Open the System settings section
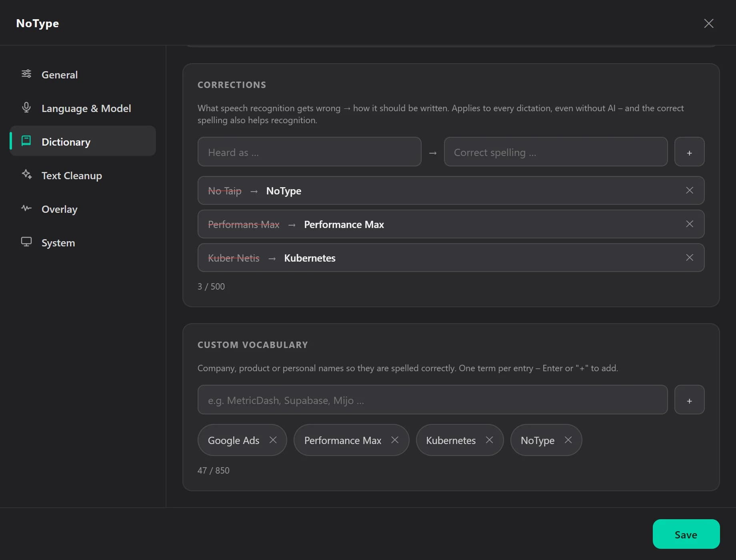Image resolution: width=736 pixels, height=560 pixels. coord(83,242)
